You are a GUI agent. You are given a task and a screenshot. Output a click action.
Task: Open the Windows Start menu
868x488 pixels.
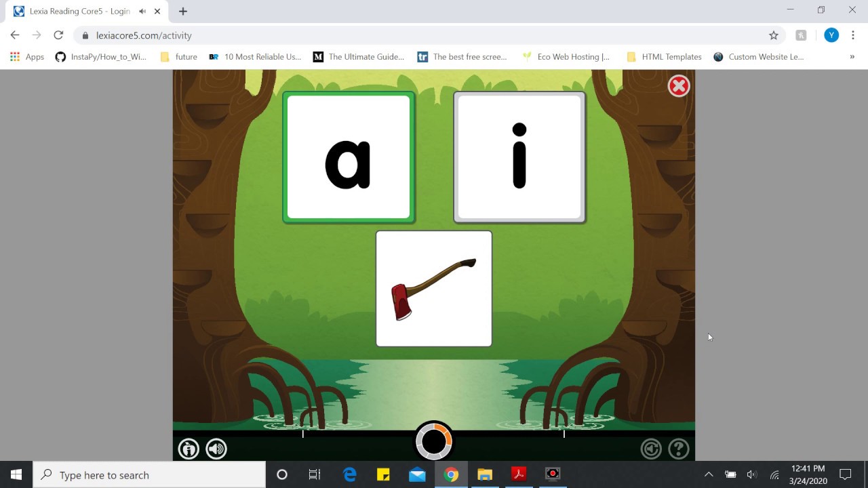[x=16, y=474]
